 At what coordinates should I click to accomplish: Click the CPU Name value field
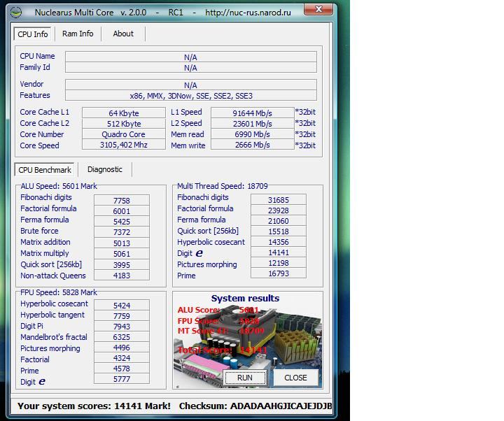point(191,57)
